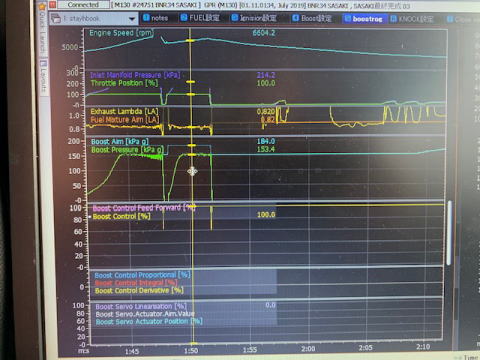Expand the workbook selector dropdown arrow

132,19
